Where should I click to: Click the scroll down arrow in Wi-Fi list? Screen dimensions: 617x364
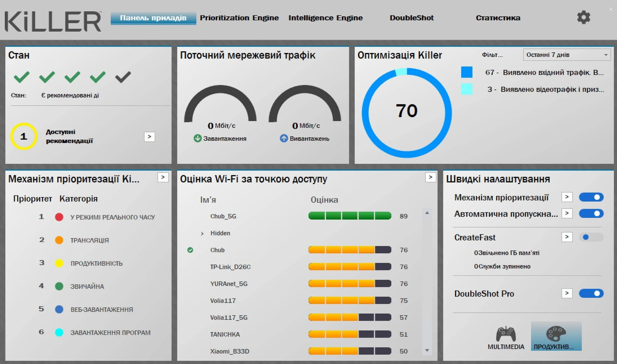pyautogui.click(x=427, y=350)
